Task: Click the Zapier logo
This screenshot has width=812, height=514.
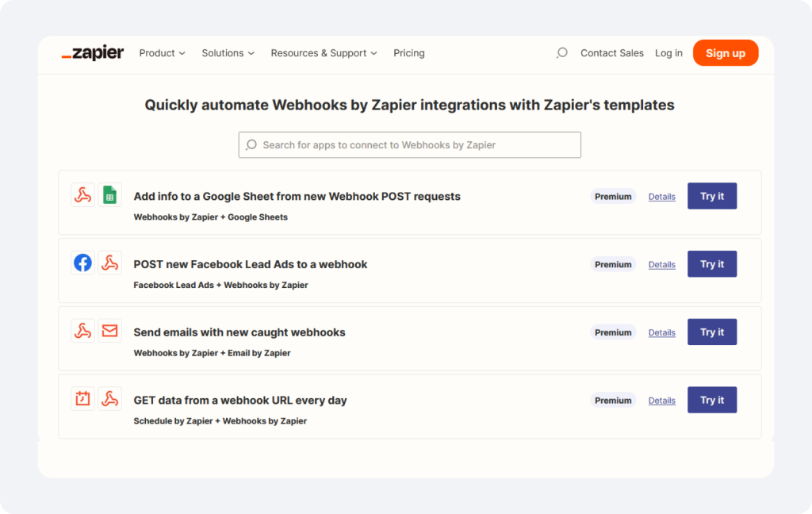Action: (93, 53)
